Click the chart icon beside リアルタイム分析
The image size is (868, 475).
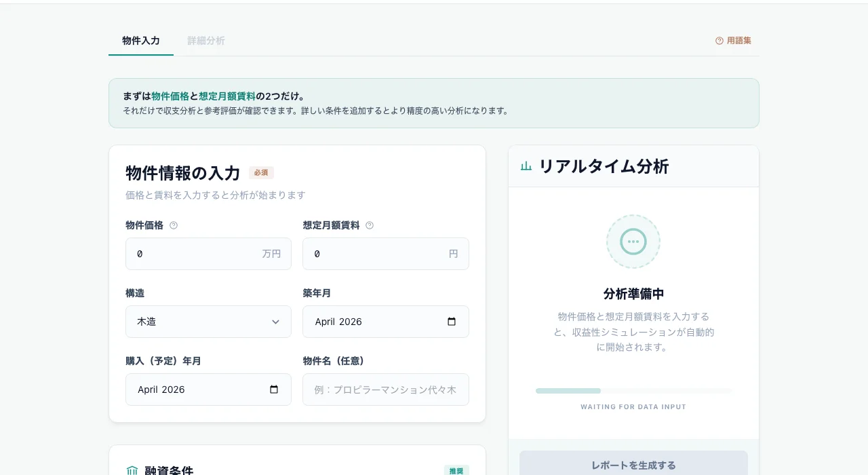[x=526, y=166]
